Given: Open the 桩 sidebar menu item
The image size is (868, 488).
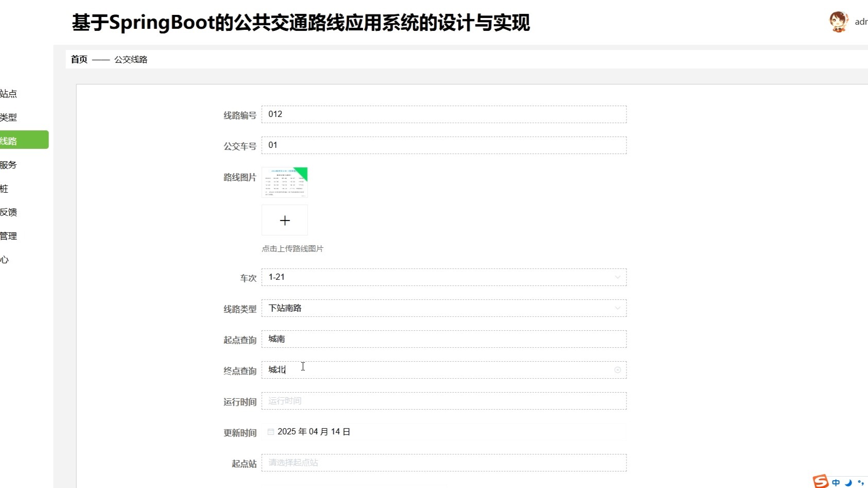Looking at the screenshot, I should tap(4, 189).
